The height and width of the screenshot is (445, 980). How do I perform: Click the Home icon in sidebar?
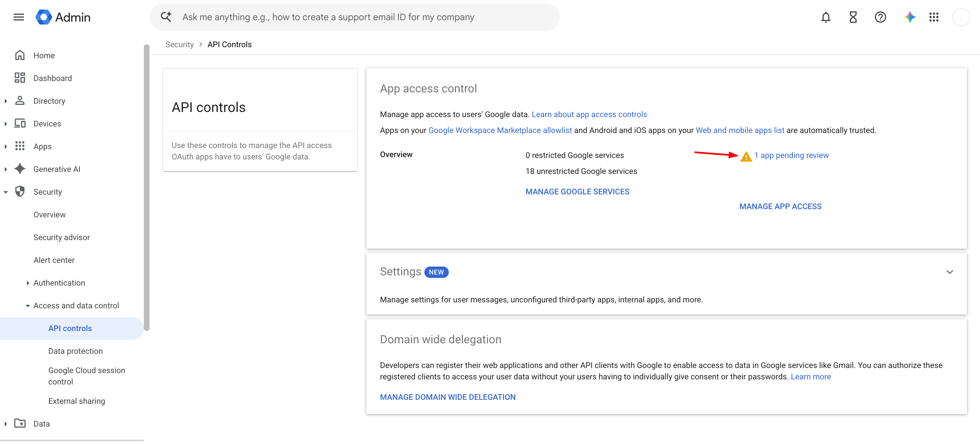click(x=20, y=55)
